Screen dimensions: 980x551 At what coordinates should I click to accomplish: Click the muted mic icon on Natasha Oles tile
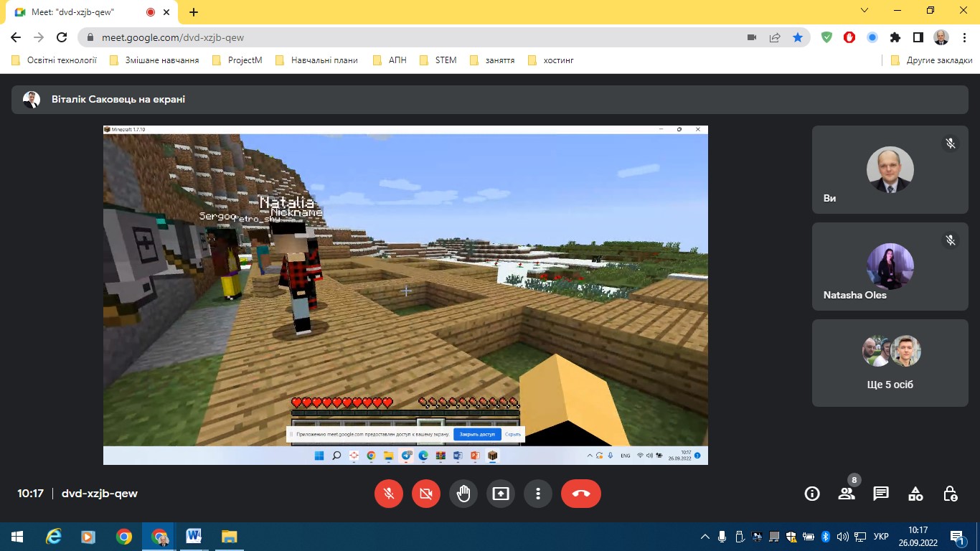(x=951, y=240)
